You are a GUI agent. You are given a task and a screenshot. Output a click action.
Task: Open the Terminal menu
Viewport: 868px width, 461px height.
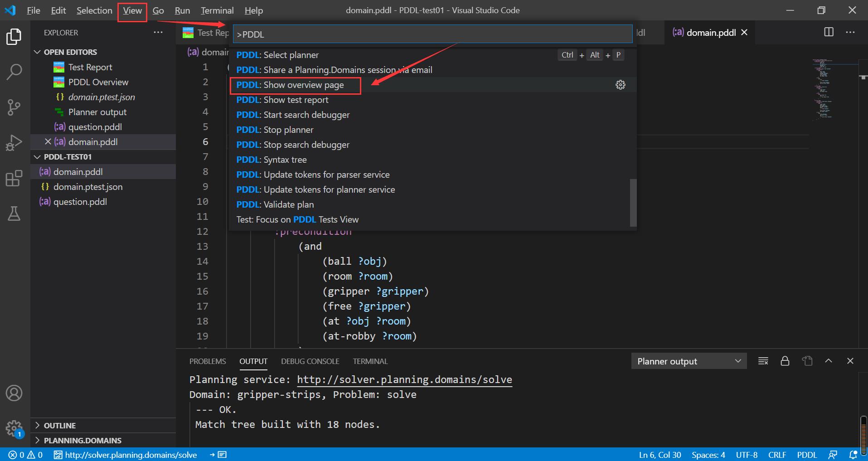coord(217,10)
